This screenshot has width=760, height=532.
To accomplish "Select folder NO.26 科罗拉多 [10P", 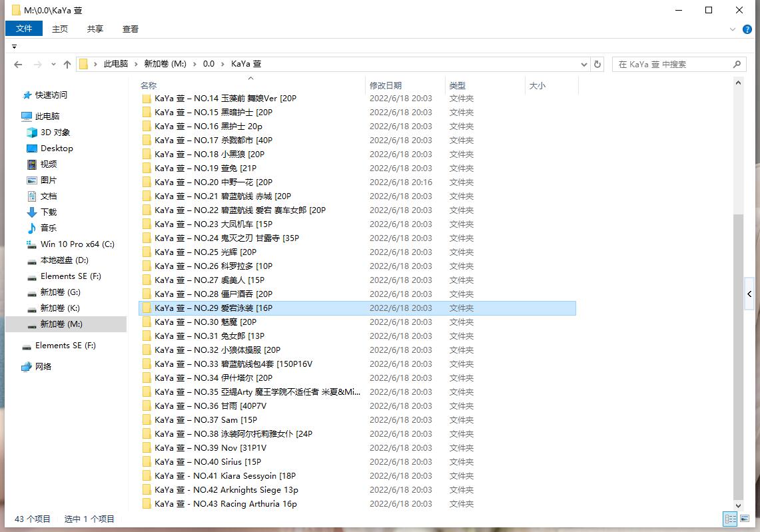I will 357,266.
